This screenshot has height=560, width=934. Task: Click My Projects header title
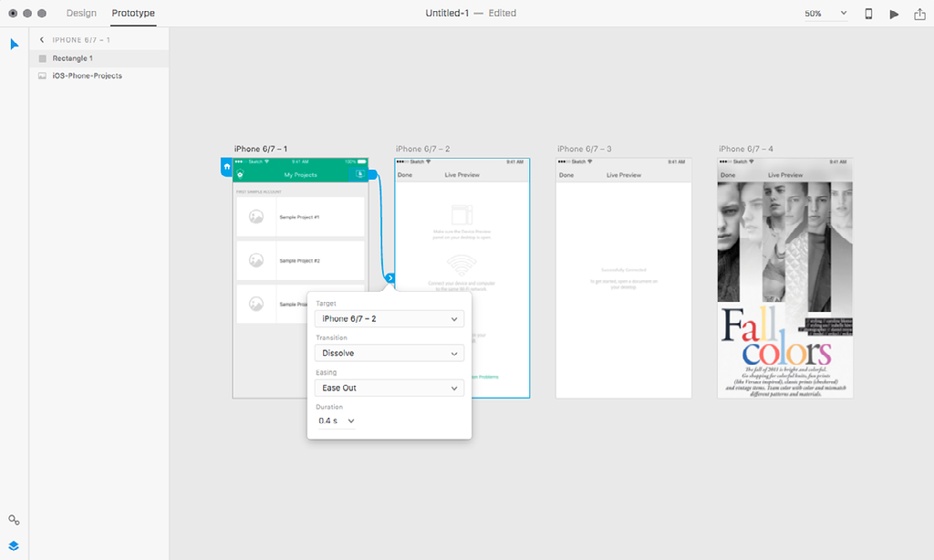300,175
